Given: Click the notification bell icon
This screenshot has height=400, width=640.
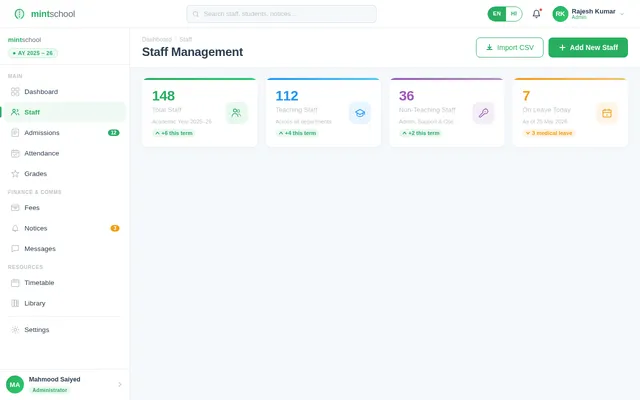Looking at the screenshot, I should click(536, 14).
